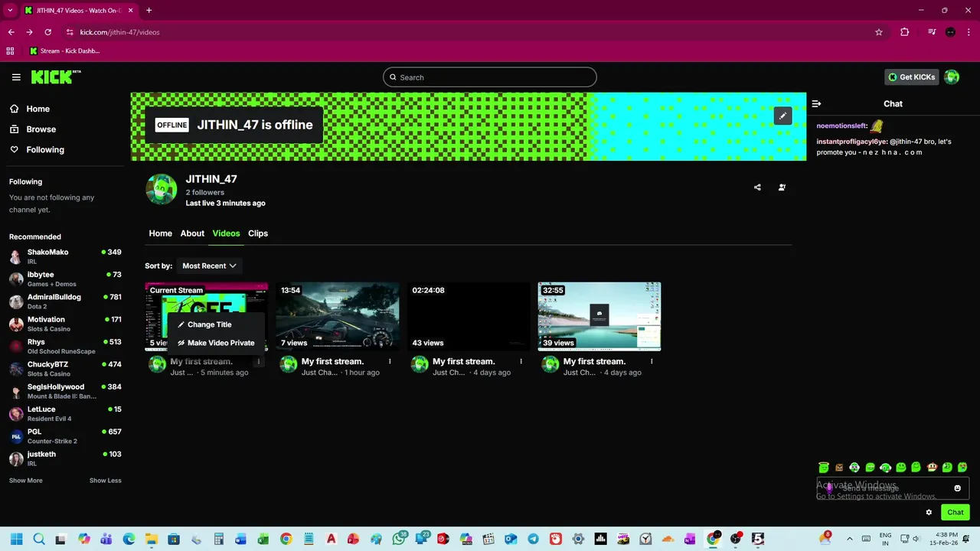Click the channel share icon
The image size is (980, 551).
coord(757,187)
